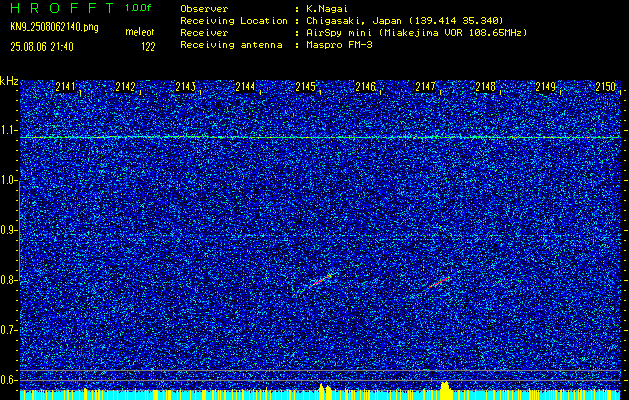The height and width of the screenshot is (400, 629).
Task: Click the file name KN9_2508062140.png
Action: point(54,27)
